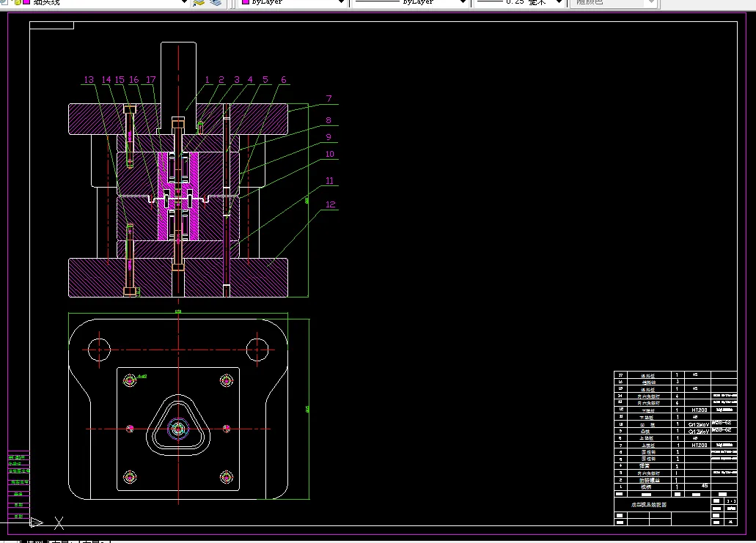Select balloon number 4
This screenshot has width=756, height=543.
click(250, 79)
